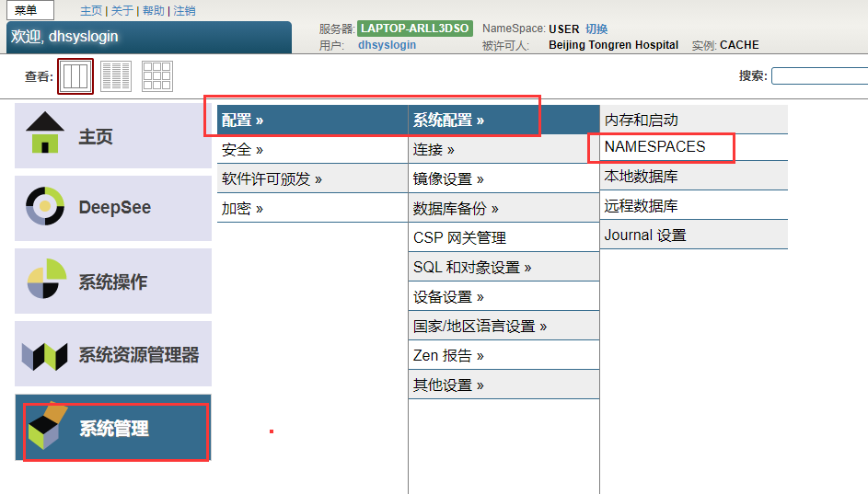Switch to grid icon view
The height and width of the screenshot is (494, 868).
point(156,76)
